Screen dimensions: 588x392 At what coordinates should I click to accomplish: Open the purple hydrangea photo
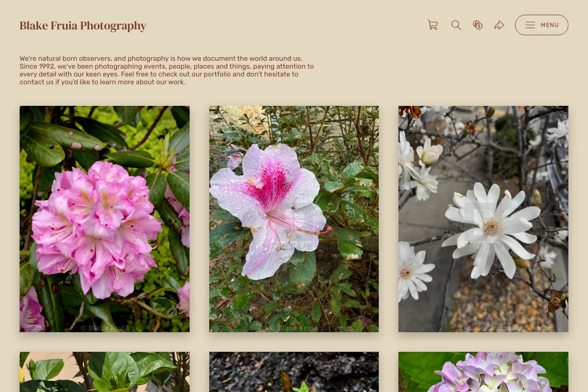tap(483, 372)
